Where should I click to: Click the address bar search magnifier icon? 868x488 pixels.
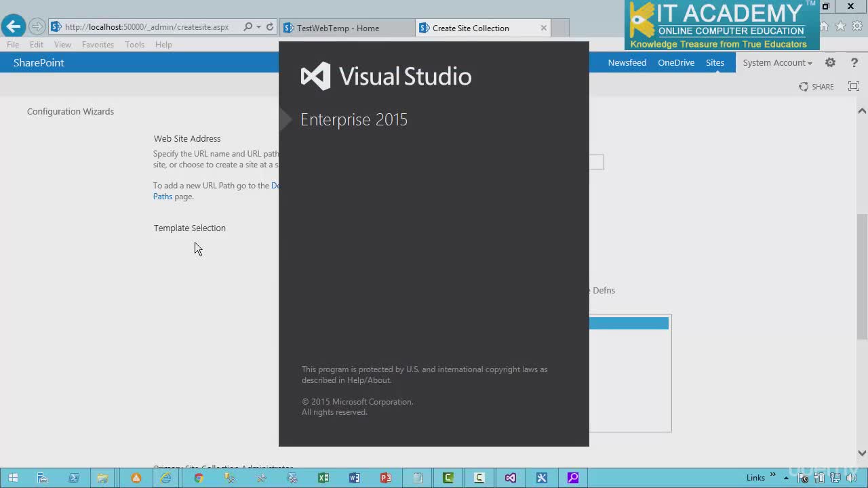[248, 27]
